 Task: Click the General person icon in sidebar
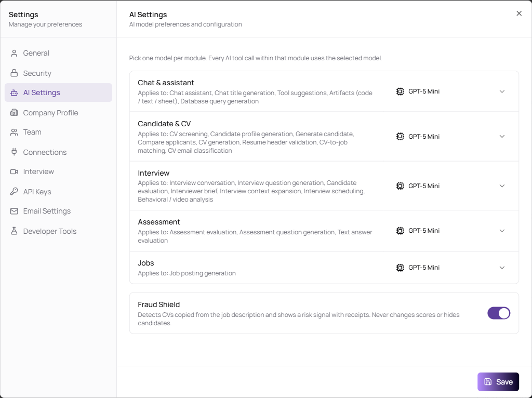coord(14,54)
